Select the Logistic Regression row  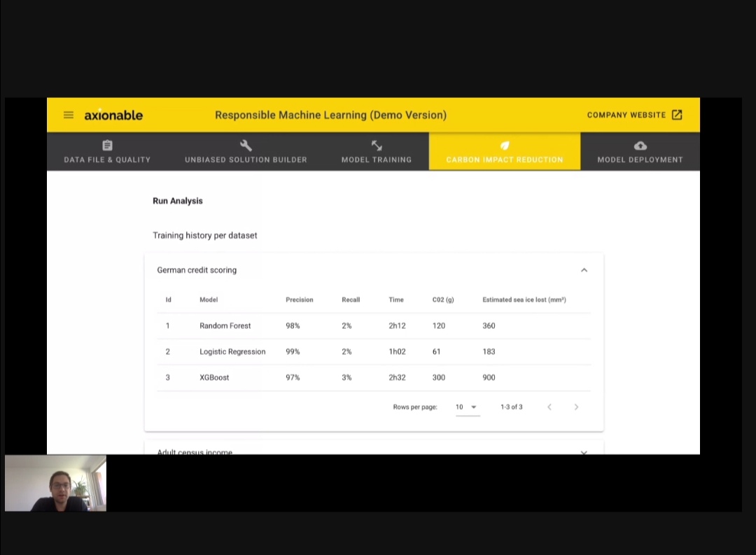pos(374,352)
